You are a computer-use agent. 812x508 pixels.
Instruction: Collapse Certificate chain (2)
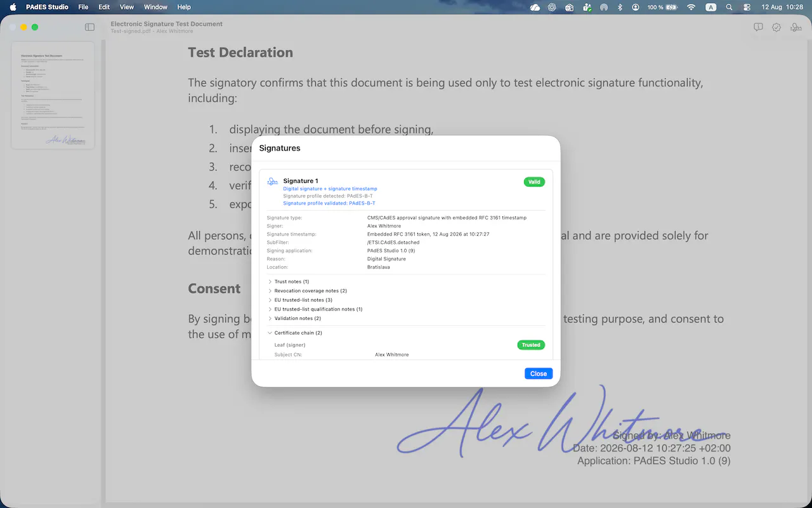295,333
